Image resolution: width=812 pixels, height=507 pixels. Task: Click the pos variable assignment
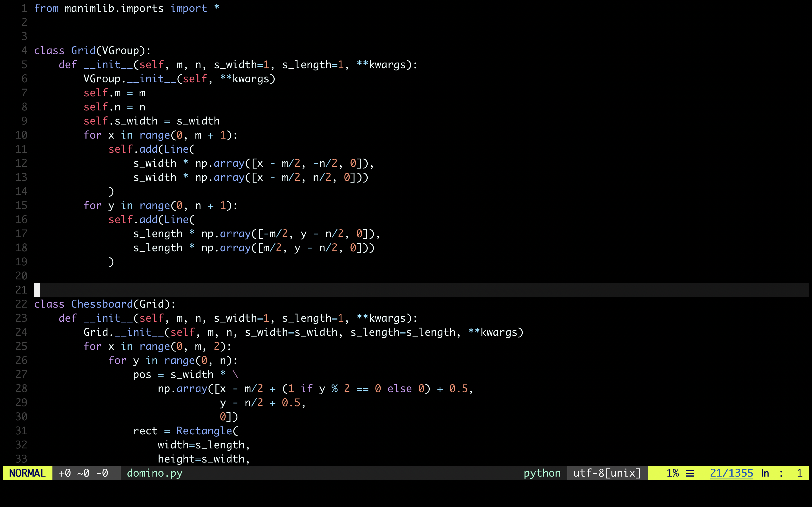(142, 374)
